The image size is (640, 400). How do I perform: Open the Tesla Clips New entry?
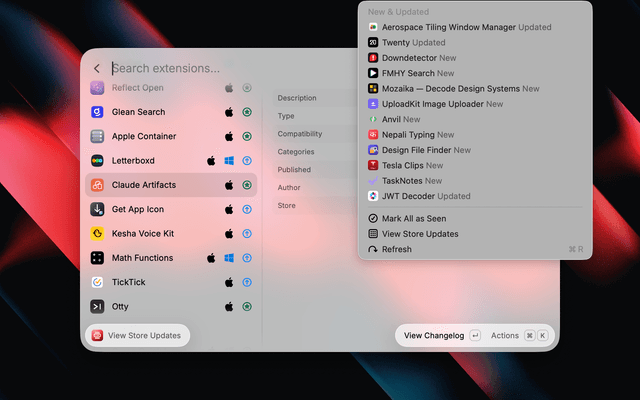coord(475,166)
